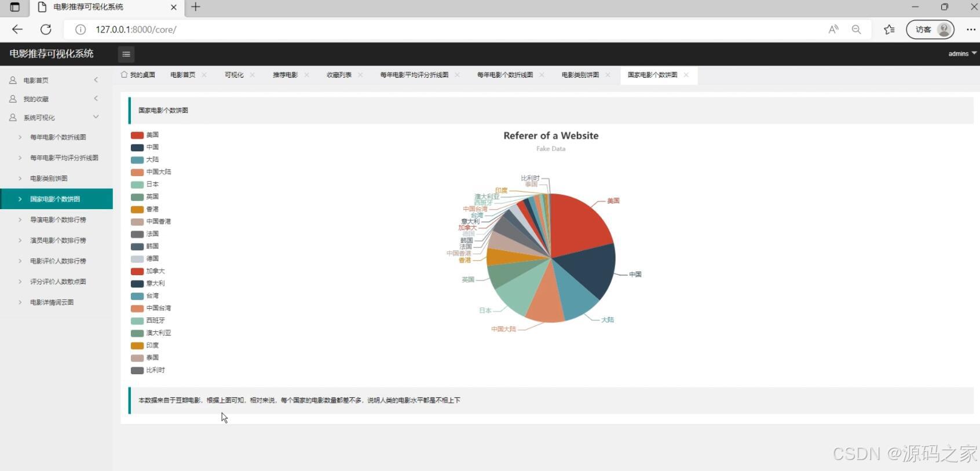Click the zoom out magnifier icon
Image resolution: width=980 pixels, height=471 pixels.
coord(856,30)
